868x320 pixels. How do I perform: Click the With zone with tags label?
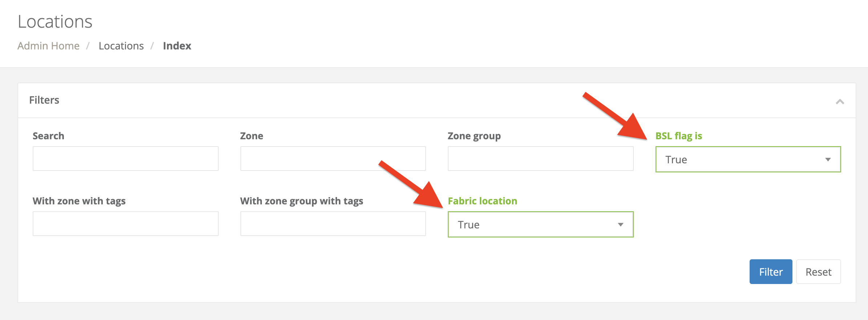(79, 201)
